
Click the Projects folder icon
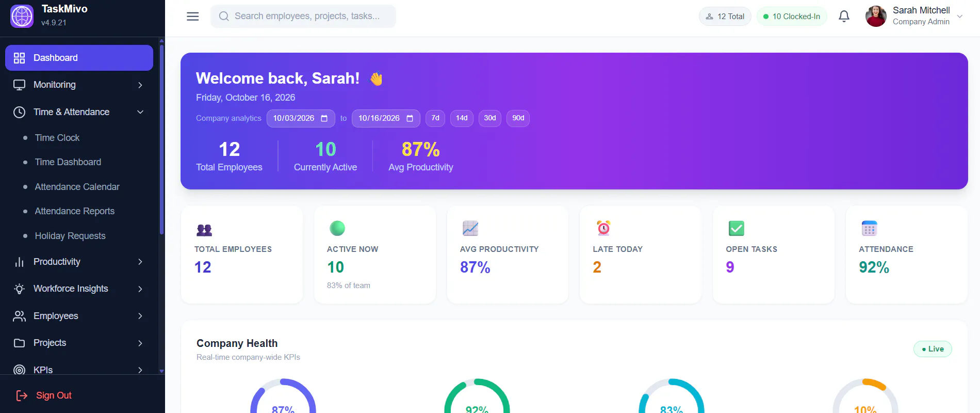pyautogui.click(x=19, y=343)
